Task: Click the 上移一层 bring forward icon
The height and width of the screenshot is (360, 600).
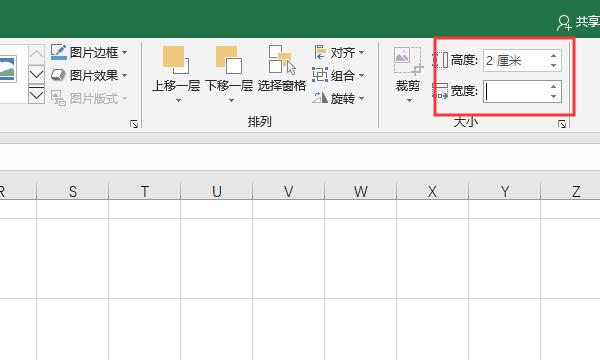Action: [x=176, y=60]
